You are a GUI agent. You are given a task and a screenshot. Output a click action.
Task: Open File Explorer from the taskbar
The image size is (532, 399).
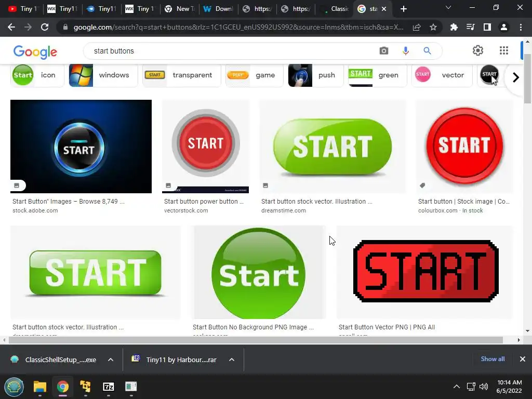tap(39, 387)
